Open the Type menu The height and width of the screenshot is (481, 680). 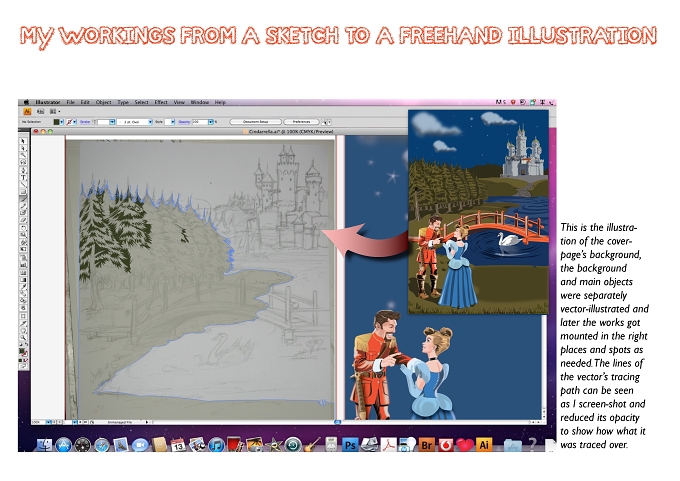click(123, 102)
